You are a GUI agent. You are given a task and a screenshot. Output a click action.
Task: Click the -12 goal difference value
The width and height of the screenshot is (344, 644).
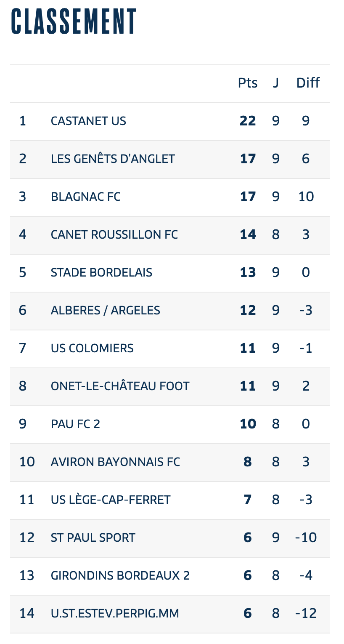(x=306, y=614)
